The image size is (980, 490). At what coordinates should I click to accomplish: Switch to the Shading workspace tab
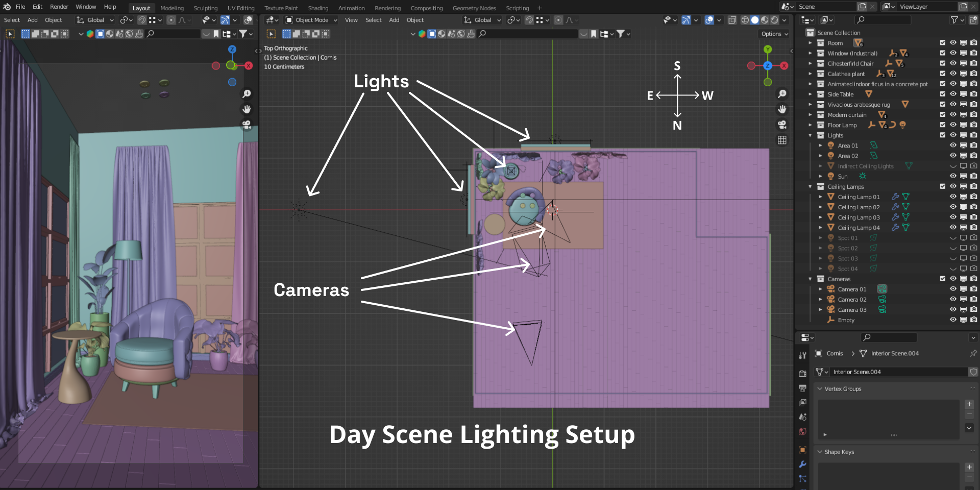(318, 8)
